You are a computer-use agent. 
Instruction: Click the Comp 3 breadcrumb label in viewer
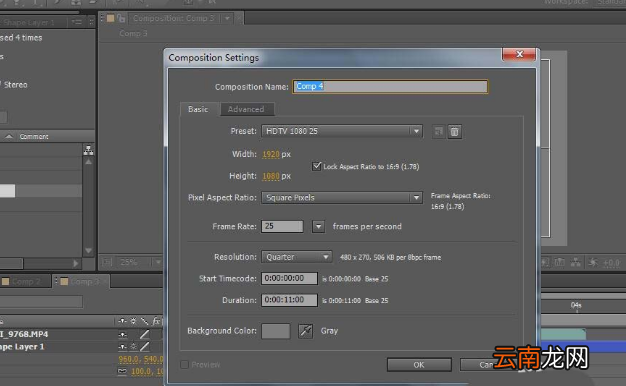(133, 33)
